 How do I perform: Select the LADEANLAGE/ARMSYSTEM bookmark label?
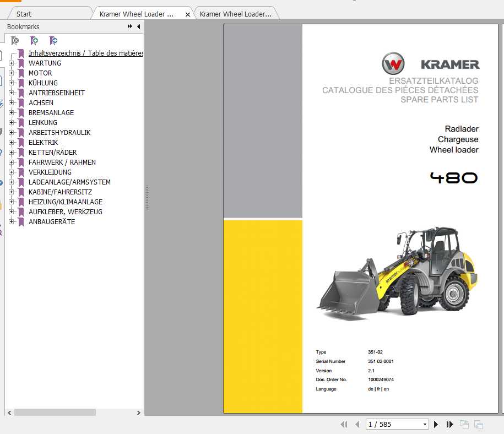click(69, 182)
